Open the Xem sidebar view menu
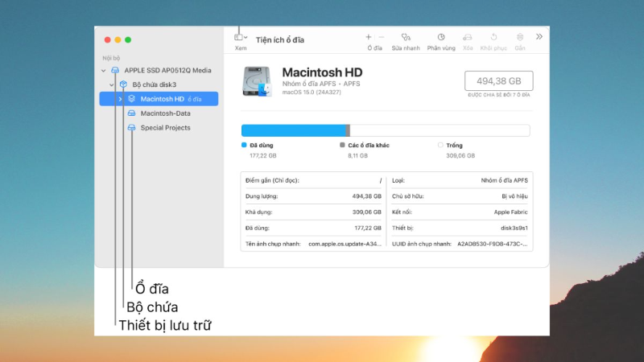Screen dimensions: 644x362 pos(241,37)
